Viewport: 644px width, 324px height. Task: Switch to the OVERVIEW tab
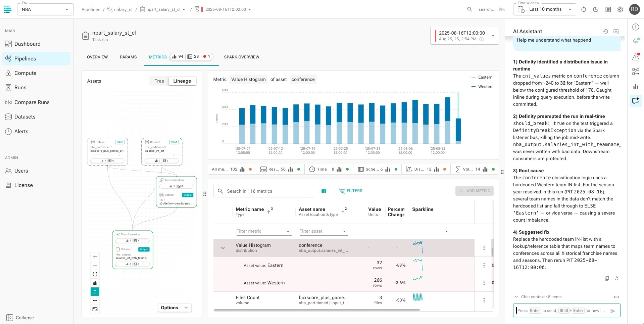coord(97,57)
